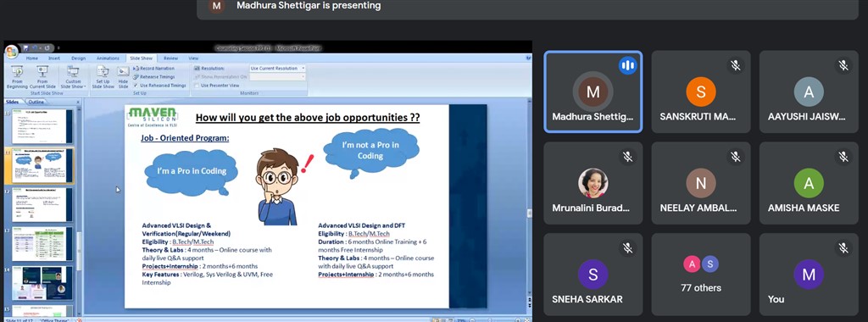The height and width of the screenshot is (322, 868).
Task: Select slide 13 thumbnail
Action: [x=42, y=244]
